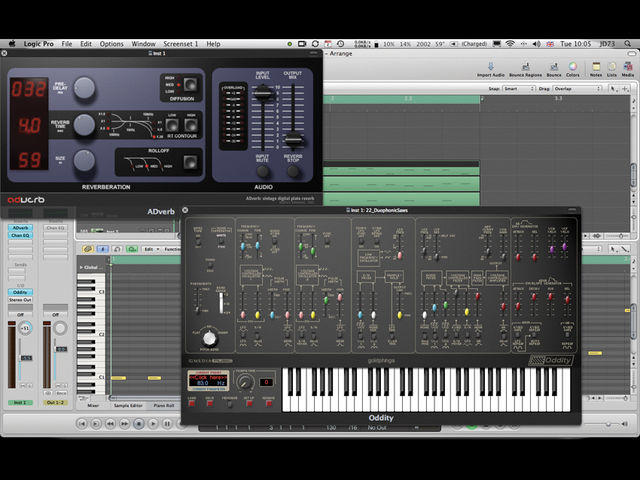Click the Inst 1 channel volume fader
The height and width of the screenshot is (480, 640).
pyautogui.click(x=26, y=358)
